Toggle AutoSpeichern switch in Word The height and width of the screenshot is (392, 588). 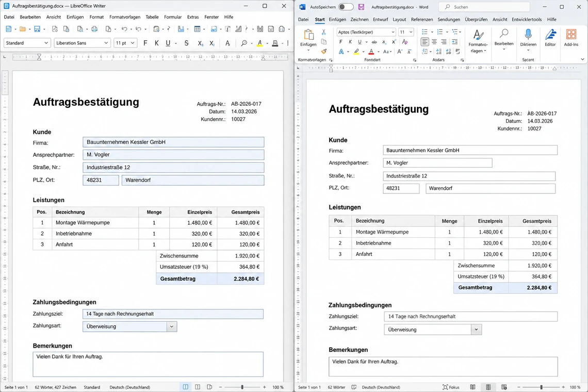pos(346,7)
